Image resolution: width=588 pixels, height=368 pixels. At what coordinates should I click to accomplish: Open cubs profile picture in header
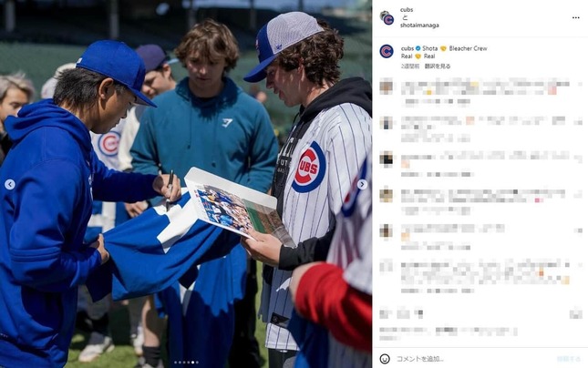coord(387,18)
